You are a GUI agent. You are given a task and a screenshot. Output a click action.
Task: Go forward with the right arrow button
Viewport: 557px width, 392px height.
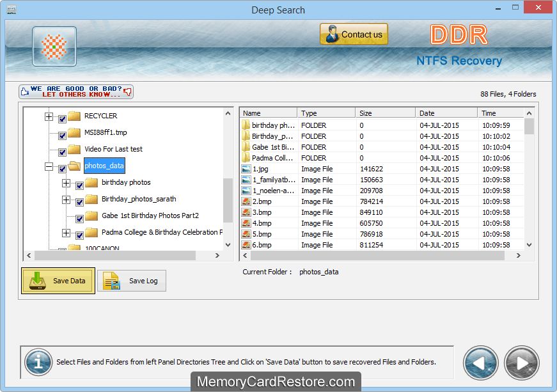point(521,363)
